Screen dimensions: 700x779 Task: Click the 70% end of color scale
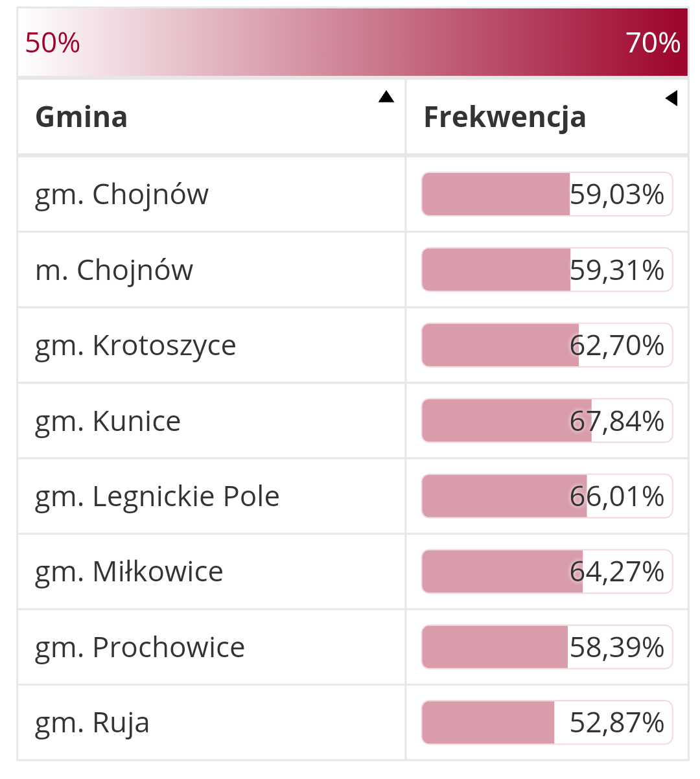click(x=653, y=43)
